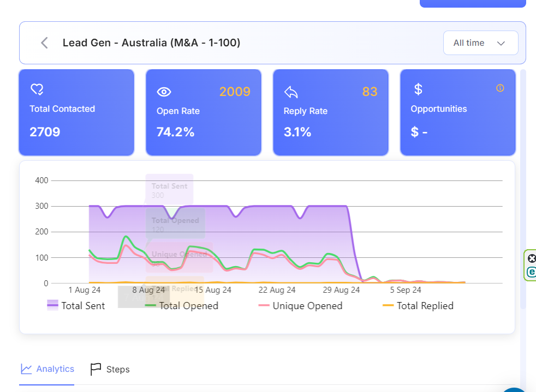The width and height of the screenshot is (536, 392).
Task: Click the heart icon on Total Contacted card
Action: click(37, 89)
